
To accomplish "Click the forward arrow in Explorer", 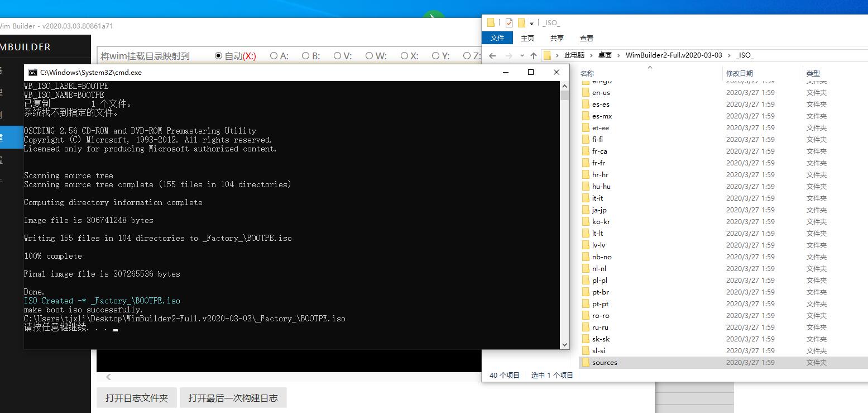I will (x=509, y=55).
